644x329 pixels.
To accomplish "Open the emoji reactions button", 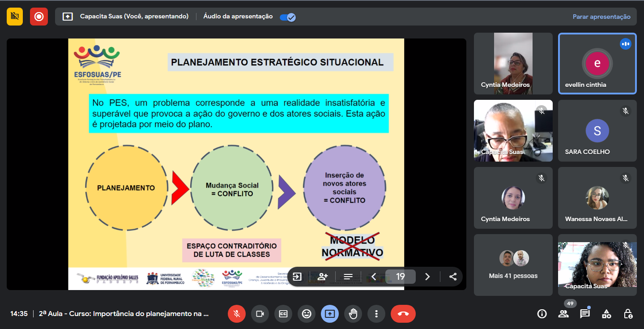I will (x=307, y=314).
